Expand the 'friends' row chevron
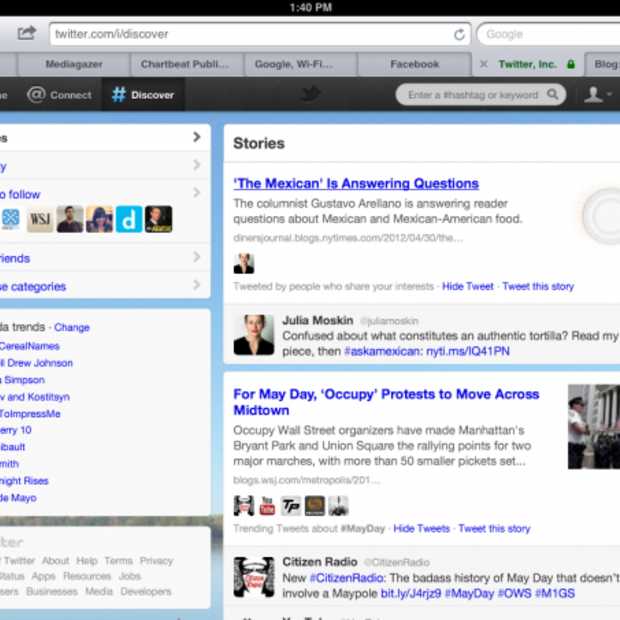 (x=197, y=257)
